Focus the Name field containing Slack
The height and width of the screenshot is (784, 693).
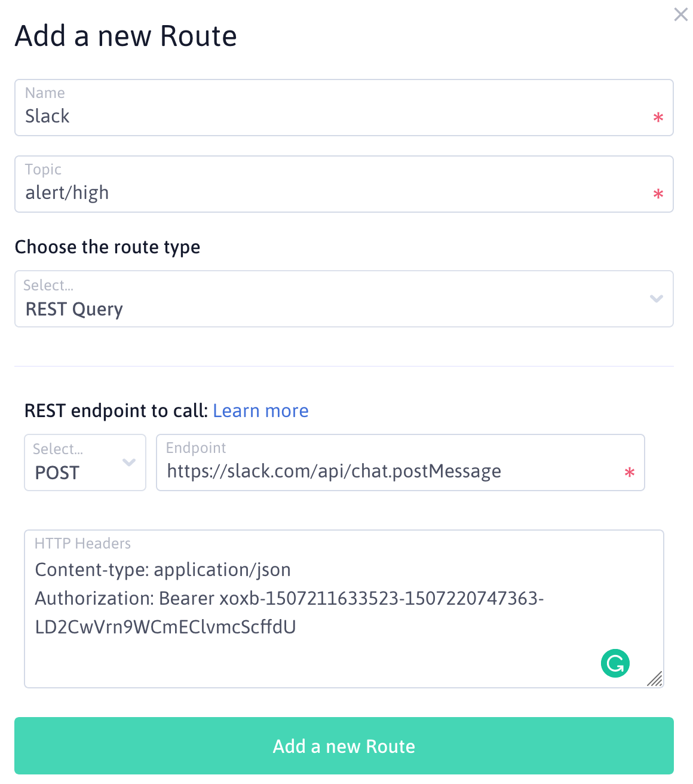coord(335,116)
